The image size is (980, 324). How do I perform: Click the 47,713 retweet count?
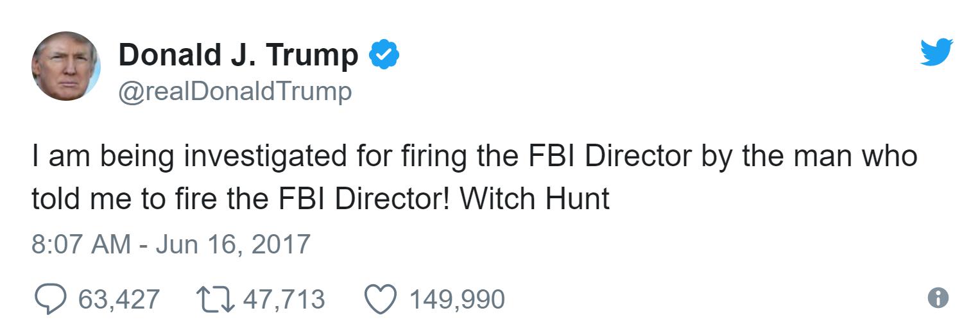[284, 299]
